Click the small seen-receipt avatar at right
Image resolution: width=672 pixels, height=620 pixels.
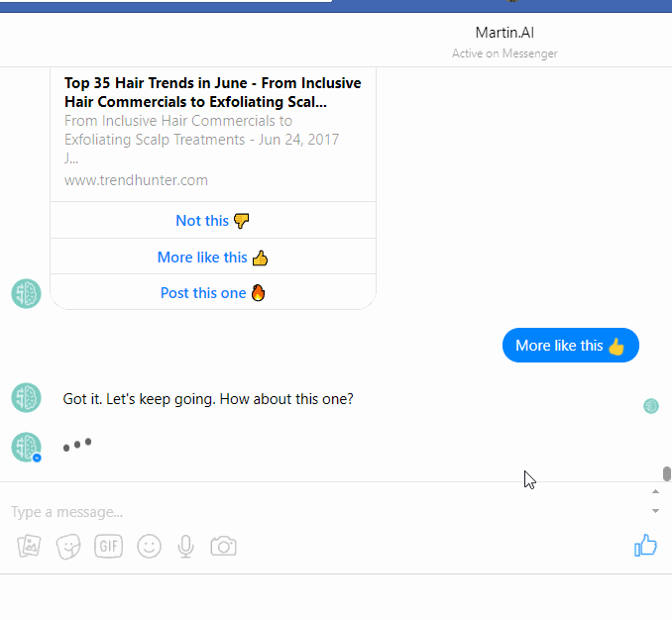[651, 406]
